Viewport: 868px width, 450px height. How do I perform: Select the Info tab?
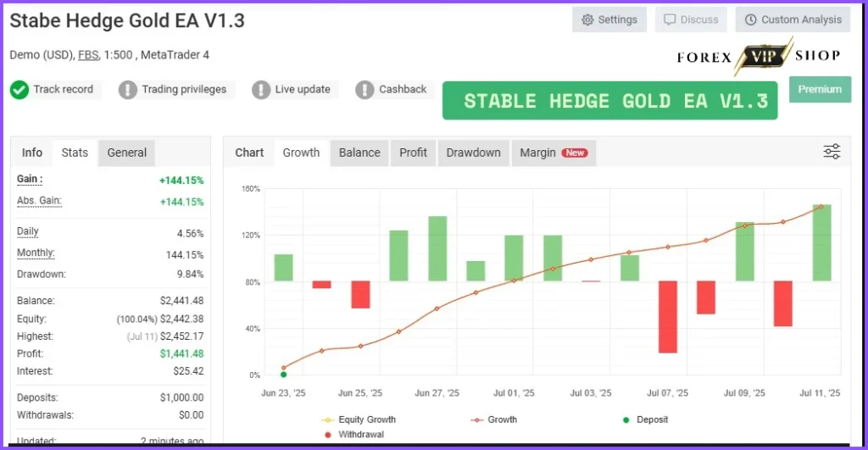coord(32,153)
